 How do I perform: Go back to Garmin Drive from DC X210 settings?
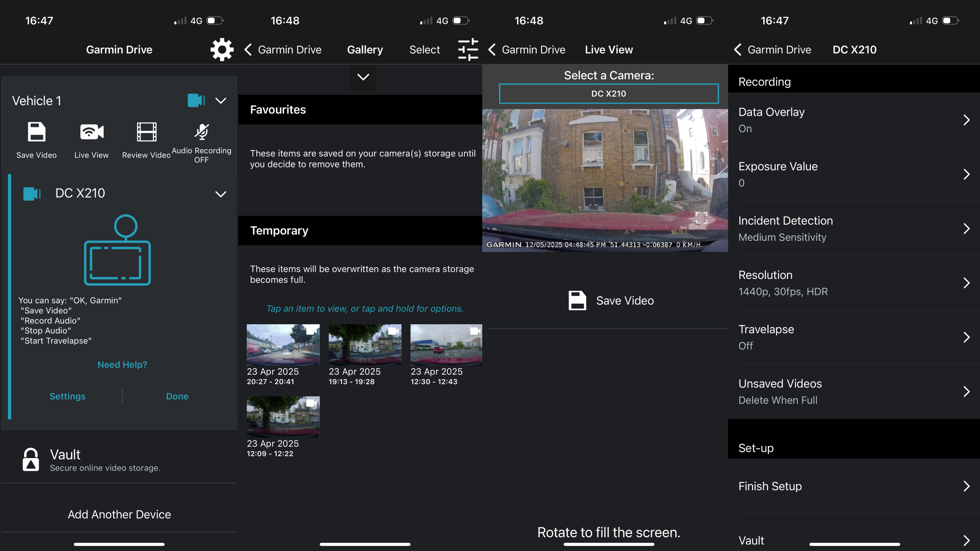[x=772, y=49]
